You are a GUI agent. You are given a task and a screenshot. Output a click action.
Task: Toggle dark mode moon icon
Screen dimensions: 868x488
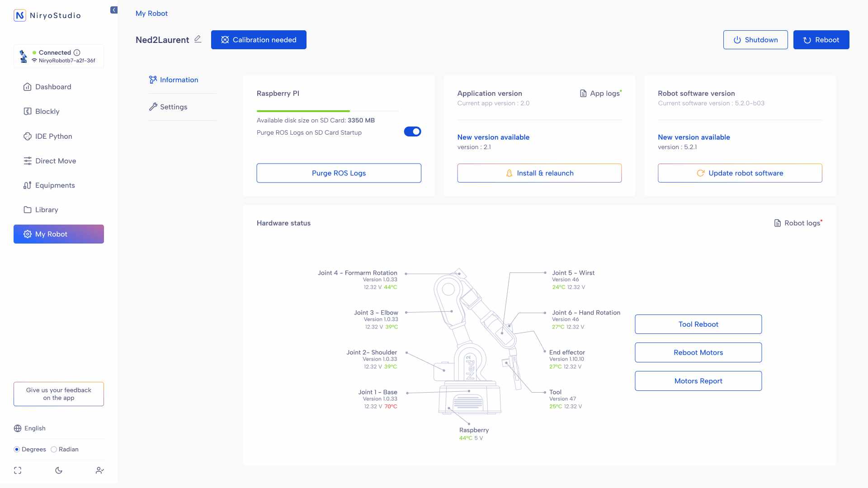tap(59, 470)
